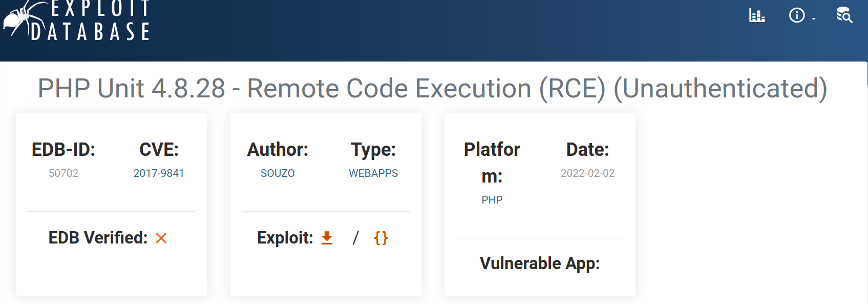The image size is (868, 304).
Task: Open the database search icon
Action: (x=844, y=15)
